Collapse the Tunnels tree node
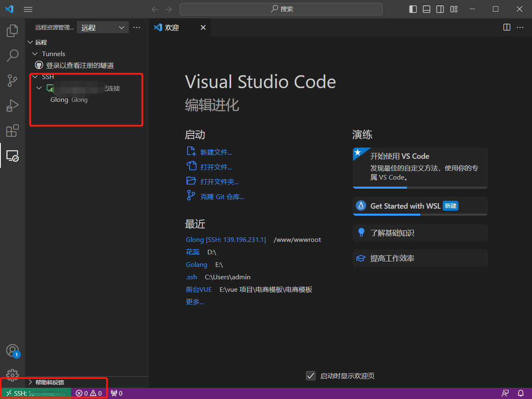Image resolution: width=532 pixels, height=399 pixels. (35, 54)
